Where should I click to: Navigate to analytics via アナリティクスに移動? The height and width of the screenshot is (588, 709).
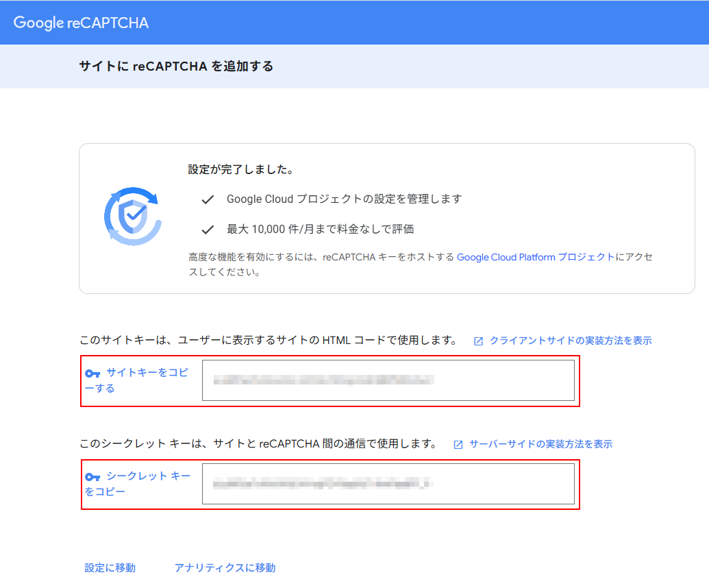227,567
